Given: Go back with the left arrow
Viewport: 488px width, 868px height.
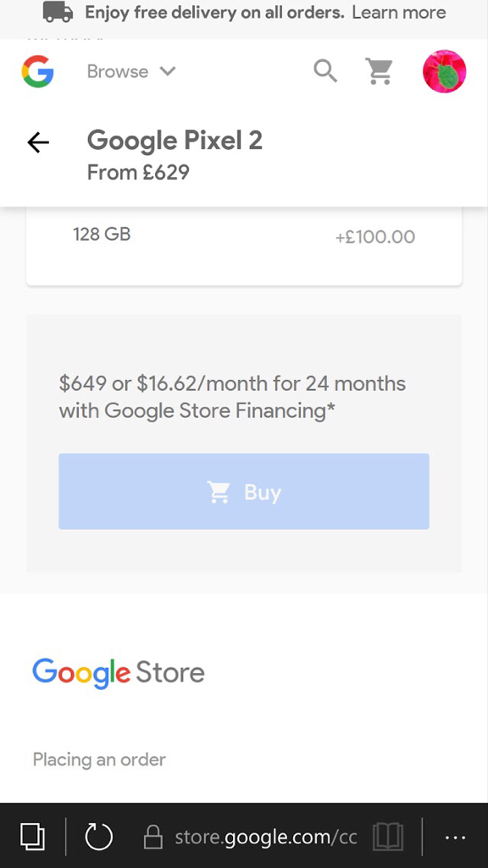Looking at the screenshot, I should point(38,142).
